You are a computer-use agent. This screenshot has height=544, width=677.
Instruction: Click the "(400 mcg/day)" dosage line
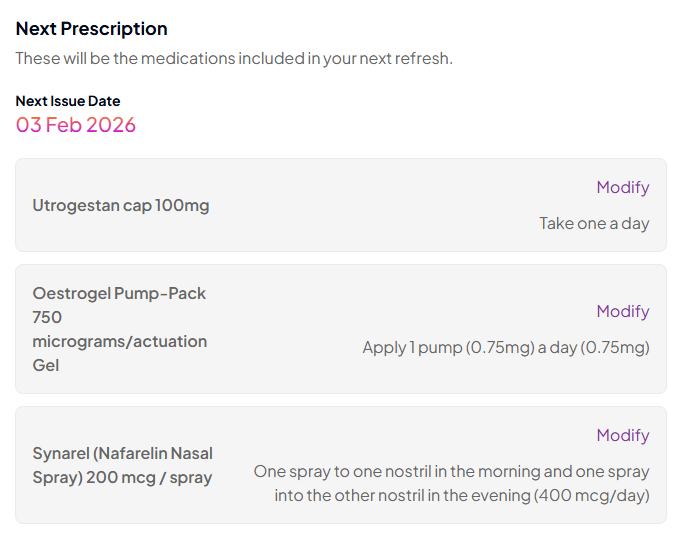click(x=591, y=495)
